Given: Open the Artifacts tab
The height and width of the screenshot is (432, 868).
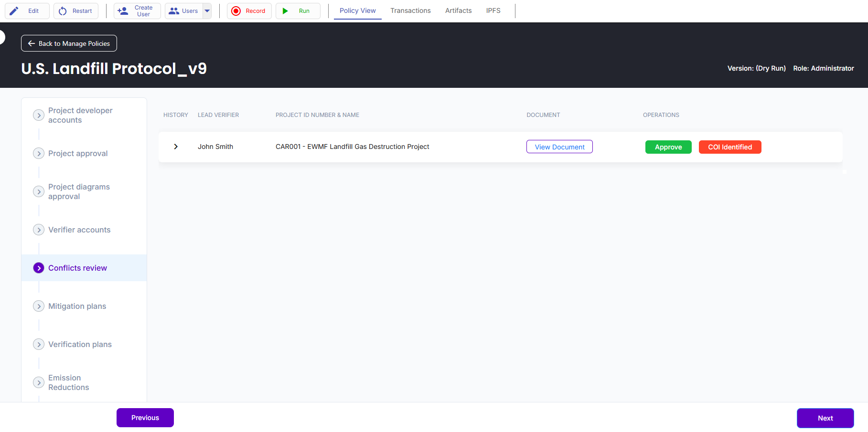Looking at the screenshot, I should 458,11.
